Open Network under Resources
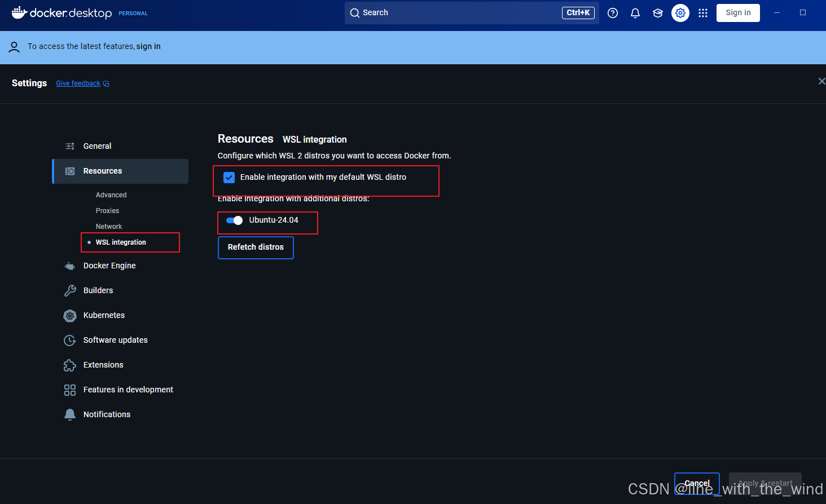Screen dimensions: 826x504 109,227
